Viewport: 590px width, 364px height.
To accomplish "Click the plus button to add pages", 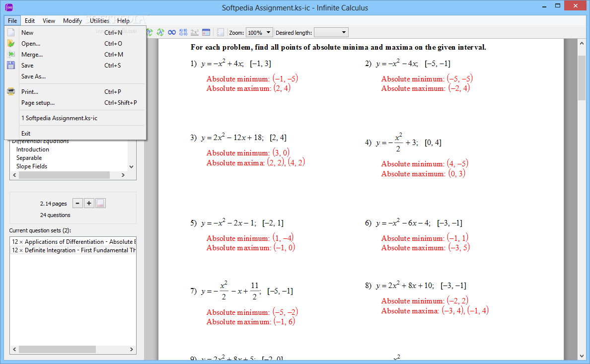I will point(89,203).
